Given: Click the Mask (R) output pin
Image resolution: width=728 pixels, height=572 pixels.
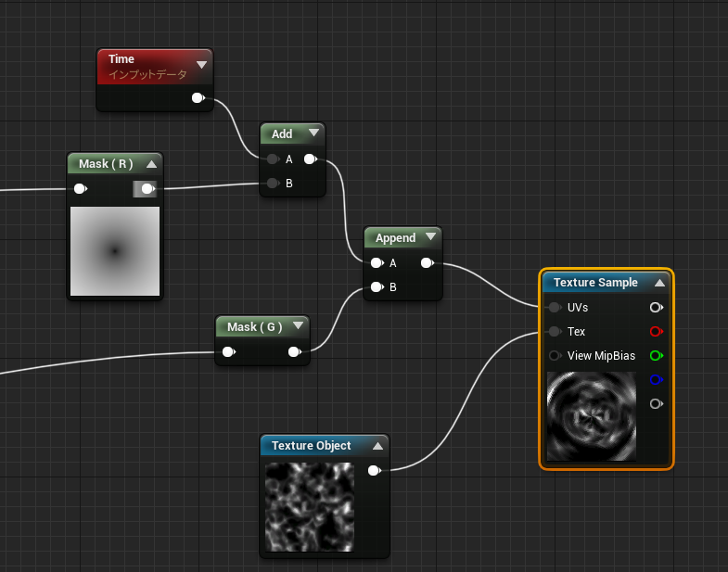Looking at the screenshot, I should [x=147, y=189].
